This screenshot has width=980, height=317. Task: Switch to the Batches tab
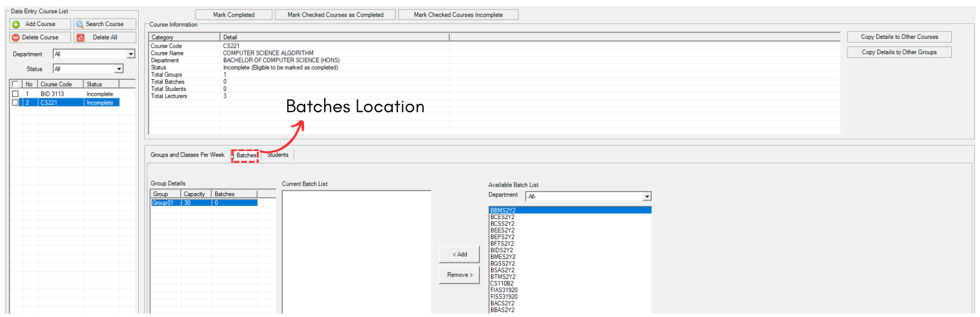tap(246, 155)
